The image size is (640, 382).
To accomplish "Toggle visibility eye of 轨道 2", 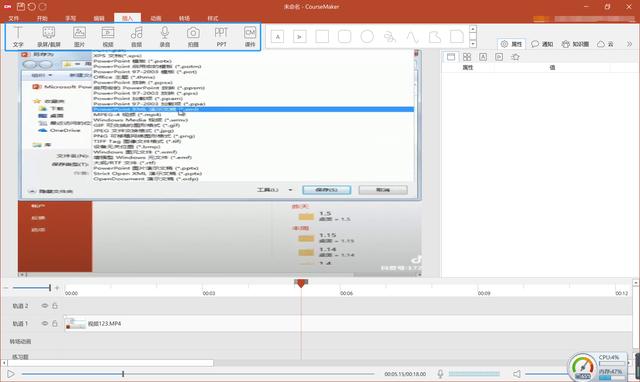I will (44, 306).
